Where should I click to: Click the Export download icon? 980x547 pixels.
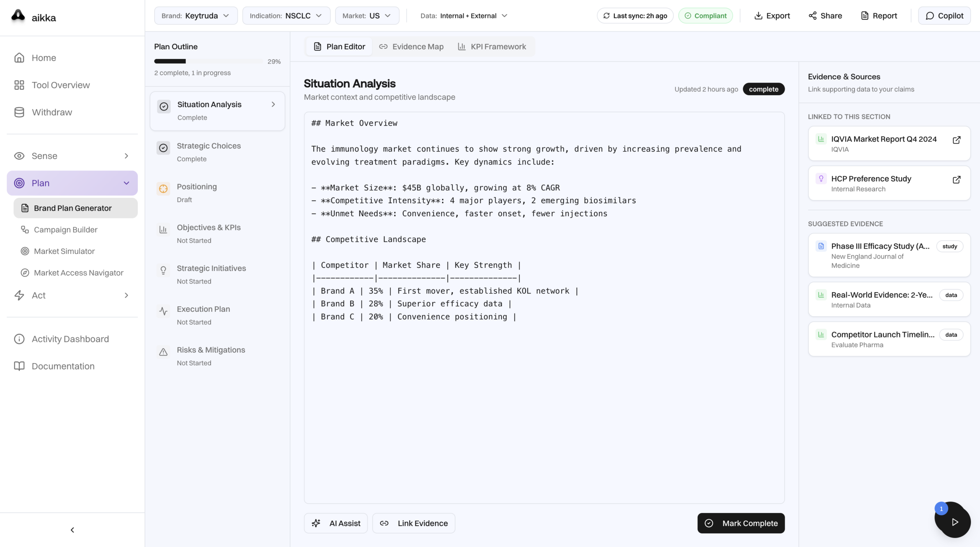758,16
